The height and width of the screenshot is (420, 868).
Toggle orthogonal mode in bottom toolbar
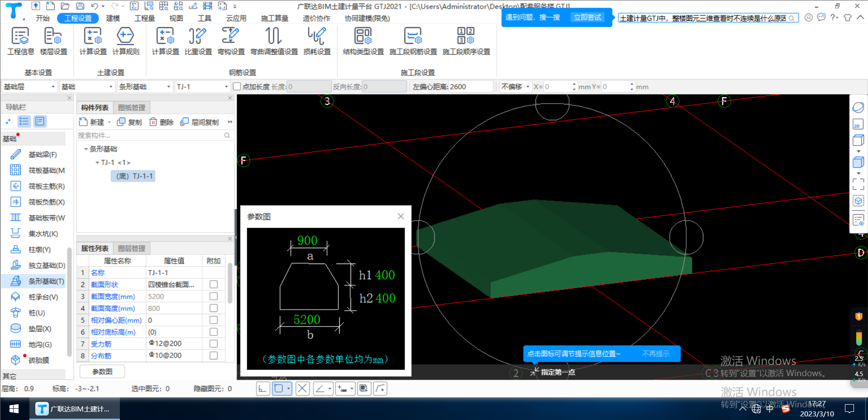tap(263, 389)
